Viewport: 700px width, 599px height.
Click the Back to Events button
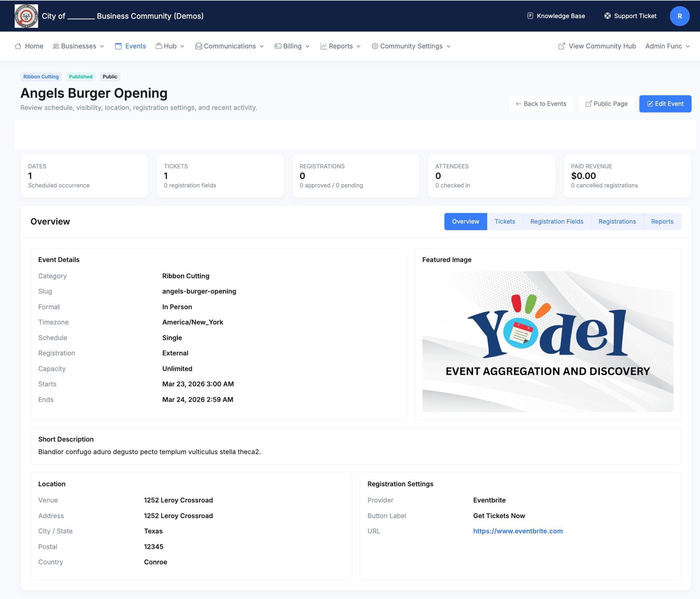point(541,103)
